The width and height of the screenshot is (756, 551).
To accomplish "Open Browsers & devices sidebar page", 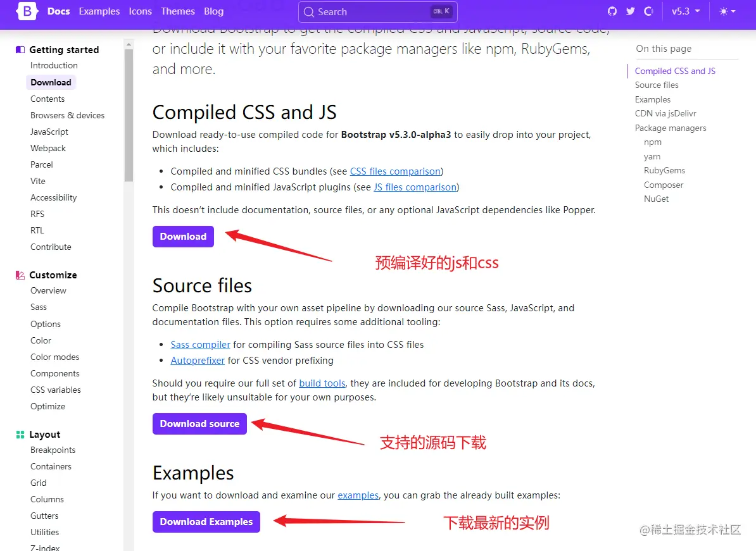I will tap(68, 116).
